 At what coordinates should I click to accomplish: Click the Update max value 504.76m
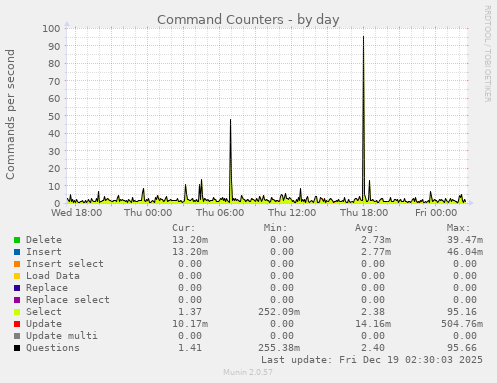coord(462,324)
